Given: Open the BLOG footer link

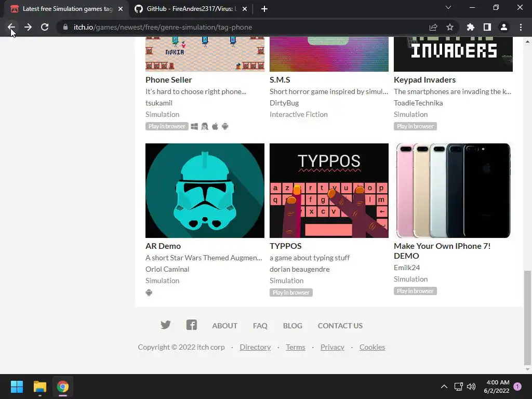Looking at the screenshot, I should click(x=292, y=326).
